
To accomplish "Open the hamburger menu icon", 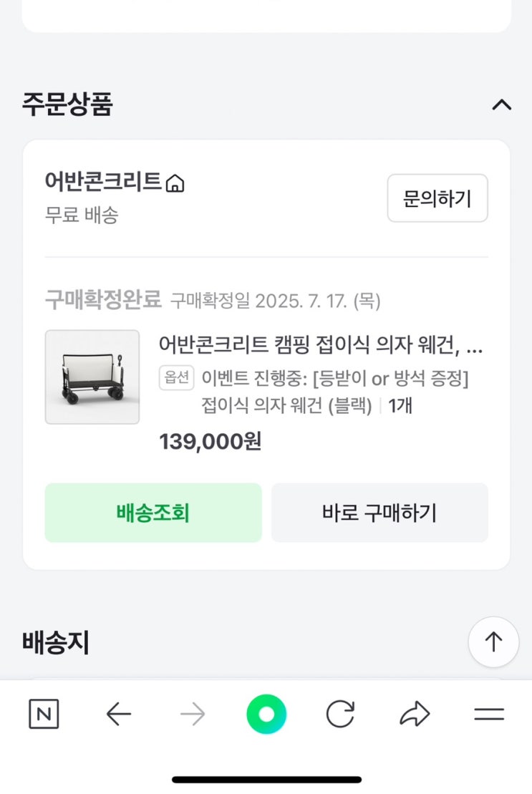I will tap(489, 714).
